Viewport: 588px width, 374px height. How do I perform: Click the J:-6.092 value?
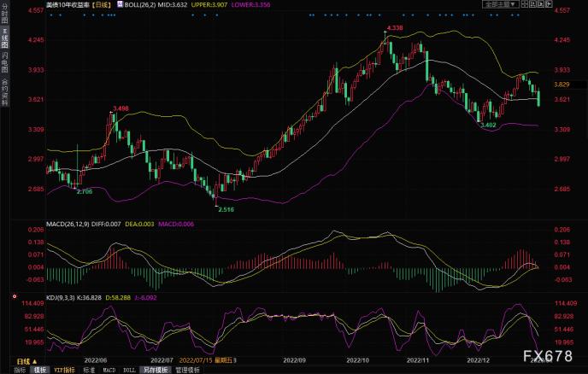[145, 297]
